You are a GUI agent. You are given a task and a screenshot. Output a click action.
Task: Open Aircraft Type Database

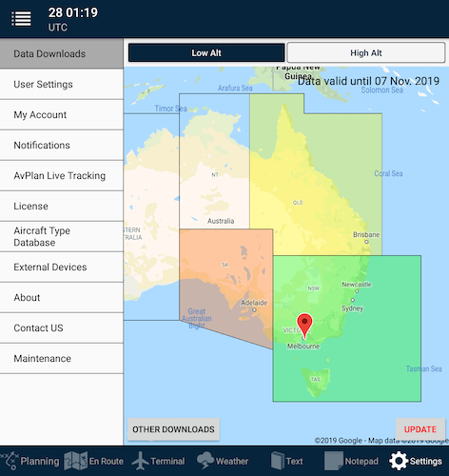62,236
